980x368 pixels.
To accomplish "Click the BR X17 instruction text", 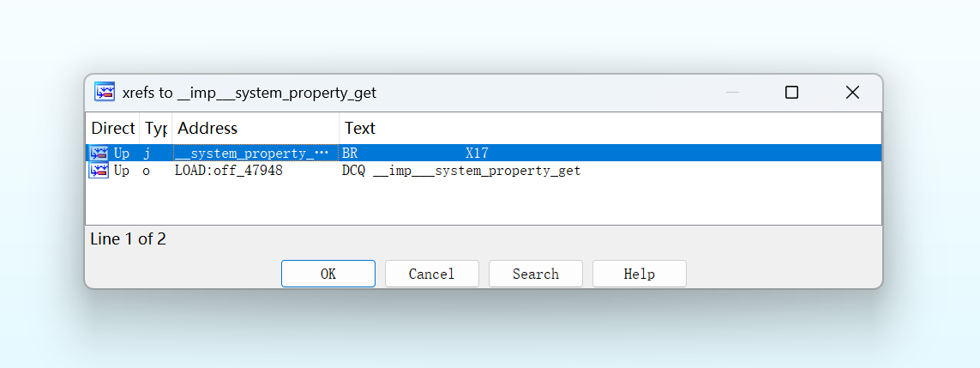I will 415,153.
